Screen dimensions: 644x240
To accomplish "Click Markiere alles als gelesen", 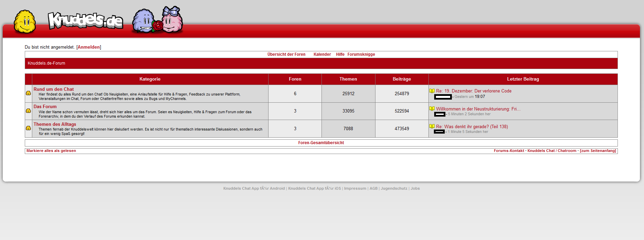I will coord(51,151).
